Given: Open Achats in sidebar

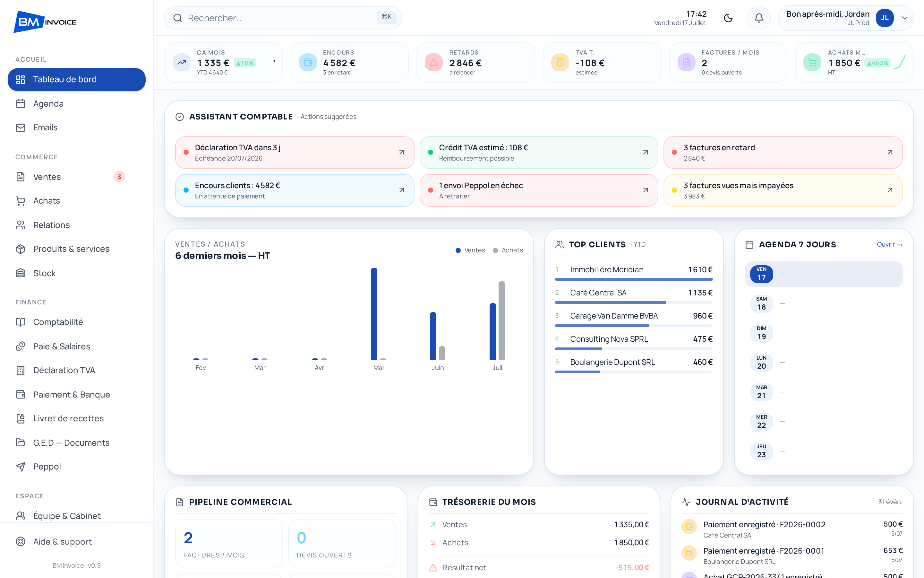Looking at the screenshot, I should point(77,201).
